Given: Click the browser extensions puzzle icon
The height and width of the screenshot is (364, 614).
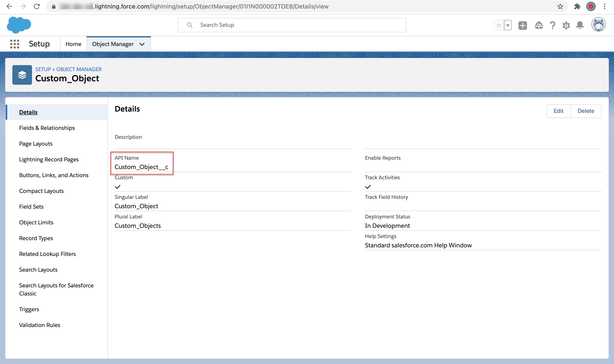Looking at the screenshot, I should pyautogui.click(x=577, y=6).
